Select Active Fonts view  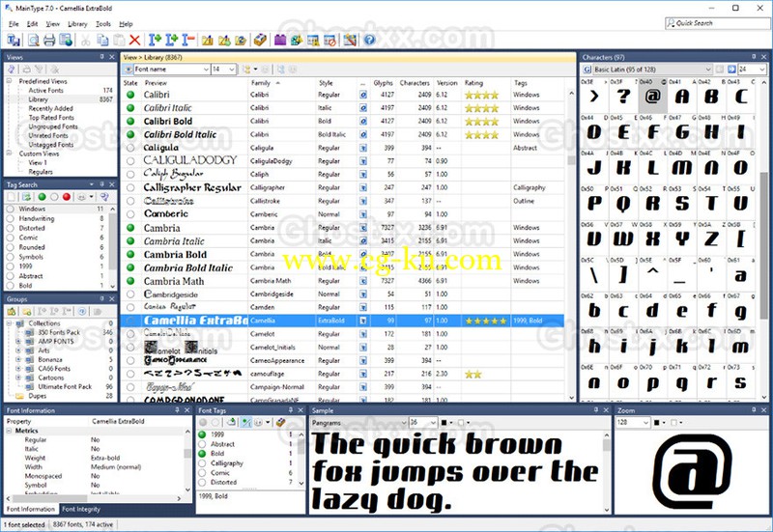coord(45,90)
